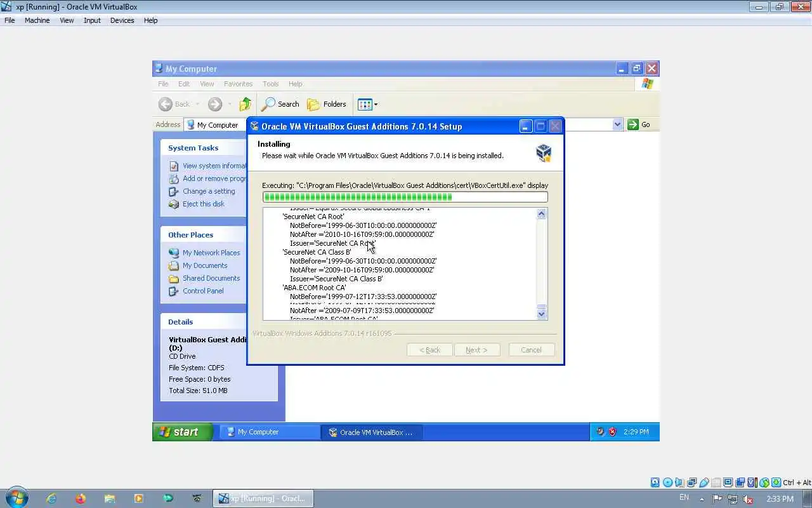
Task: Open Internet Explorer from the host taskbar
Action: (51, 498)
